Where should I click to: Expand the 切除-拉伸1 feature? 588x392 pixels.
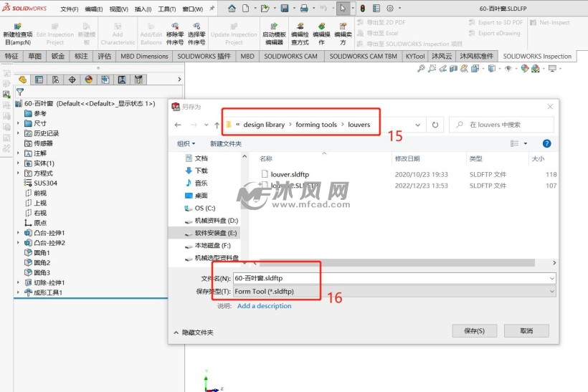coord(18,282)
